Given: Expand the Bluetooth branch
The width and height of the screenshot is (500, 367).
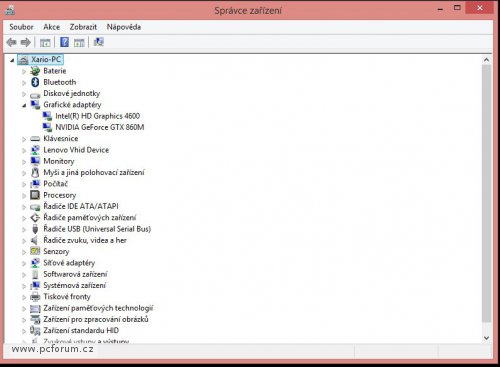Looking at the screenshot, I should (x=24, y=83).
